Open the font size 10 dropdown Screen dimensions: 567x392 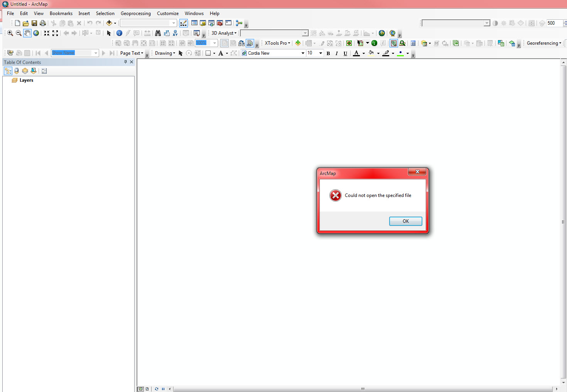(x=321, y=53)
